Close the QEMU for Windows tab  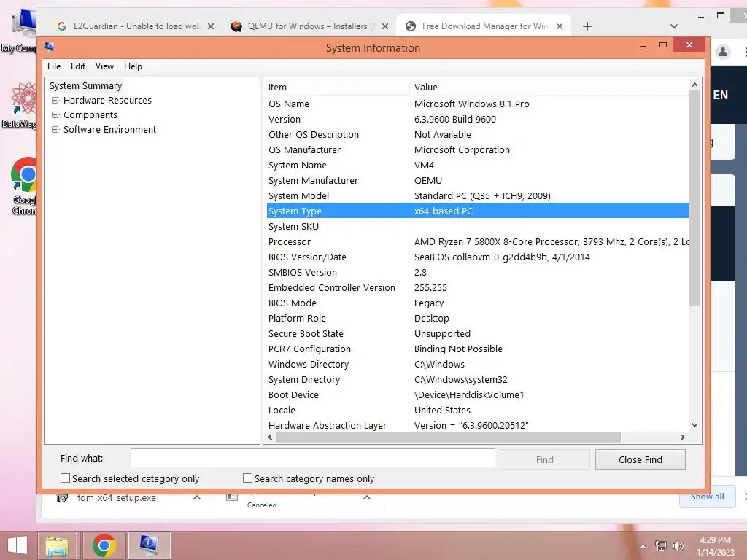(385, 26)
